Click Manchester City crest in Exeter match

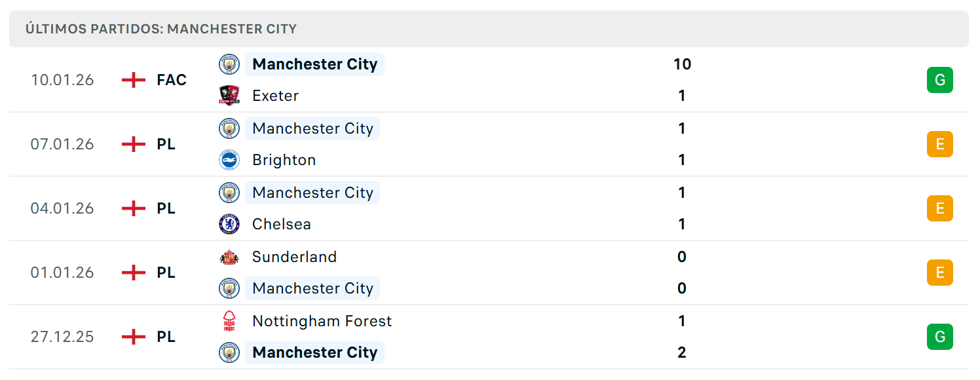click(x=229, y=64)
